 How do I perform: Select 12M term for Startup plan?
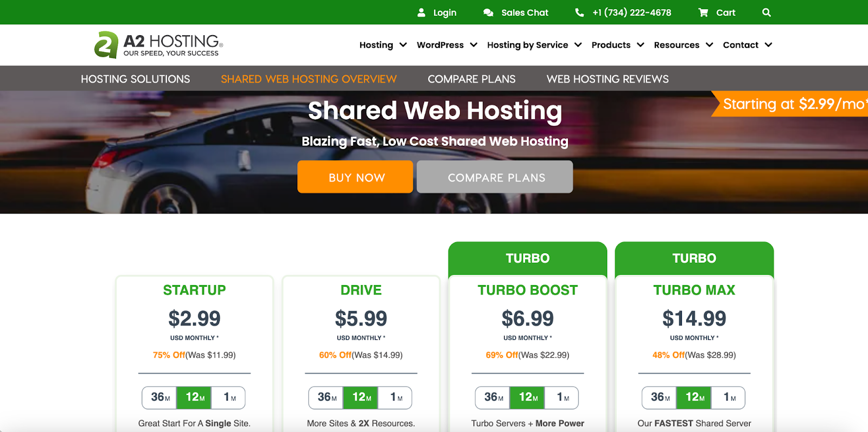[x=194, y=397]
